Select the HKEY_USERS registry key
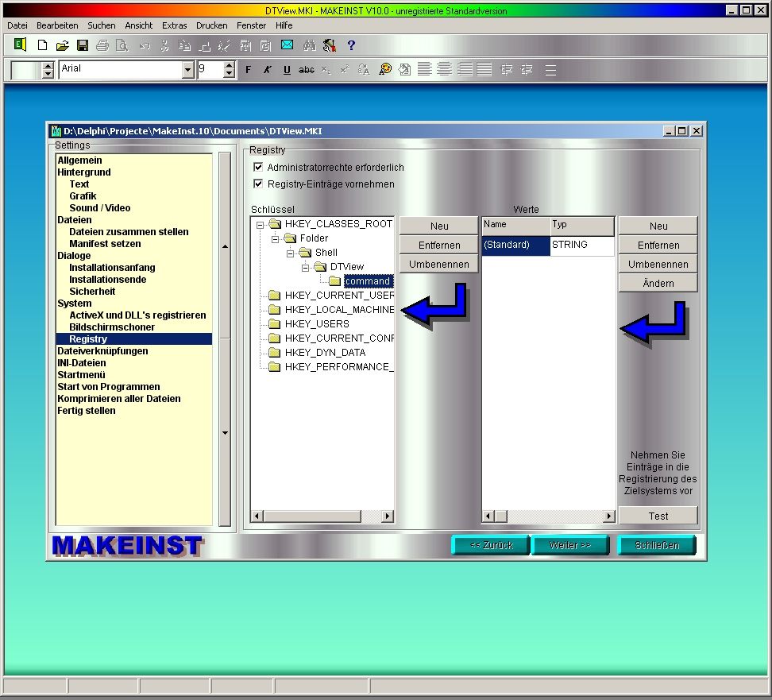772x700 pixels. point(317,323)
